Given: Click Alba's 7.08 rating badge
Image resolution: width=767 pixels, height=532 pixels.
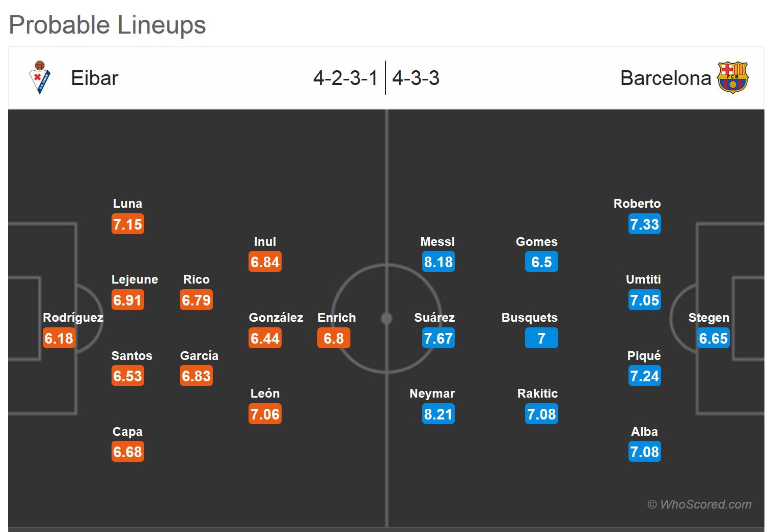Looking at the screenshot, I should point(644,452).
